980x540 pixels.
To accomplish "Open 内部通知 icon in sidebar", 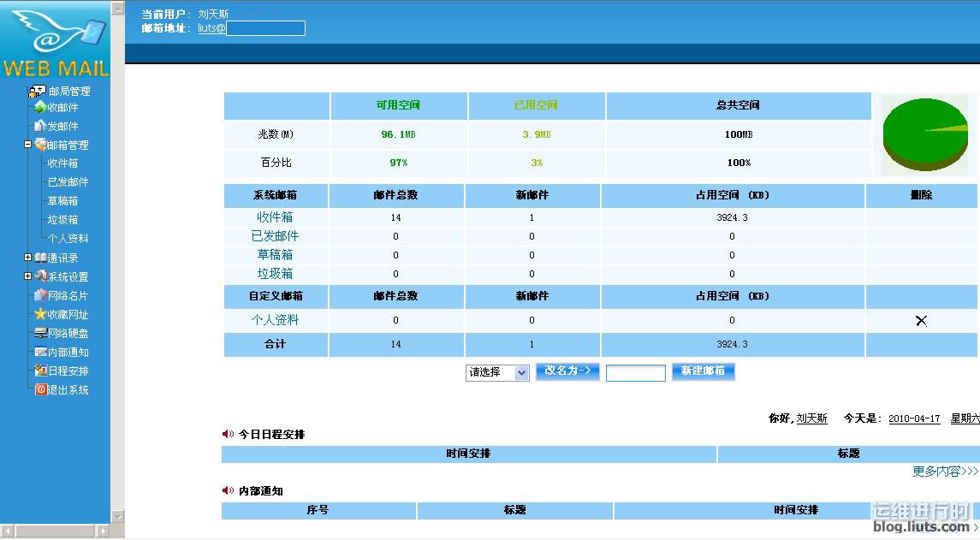I will point(40,353).
